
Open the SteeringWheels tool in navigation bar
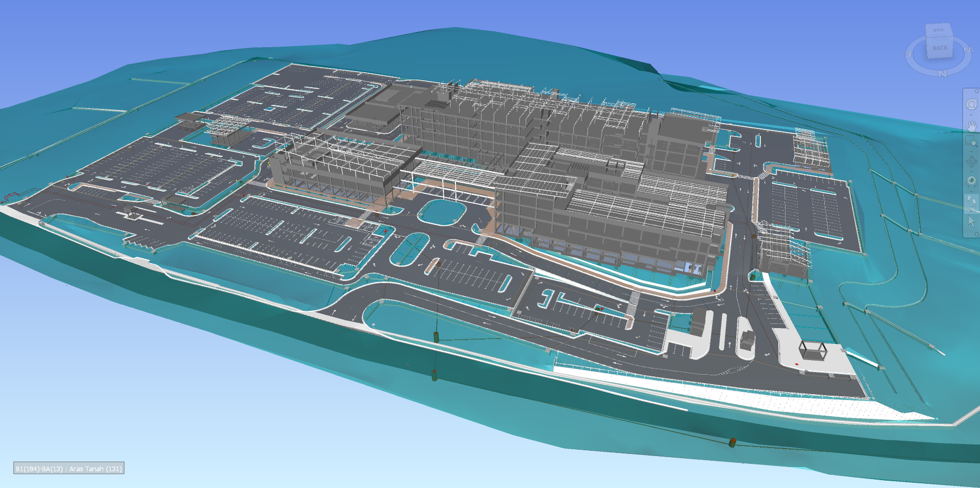pyautogui.click(x=972, y=104)
